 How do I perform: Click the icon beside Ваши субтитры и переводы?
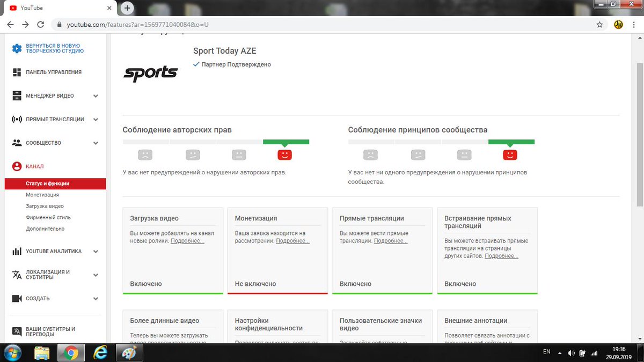click(17, 331)
